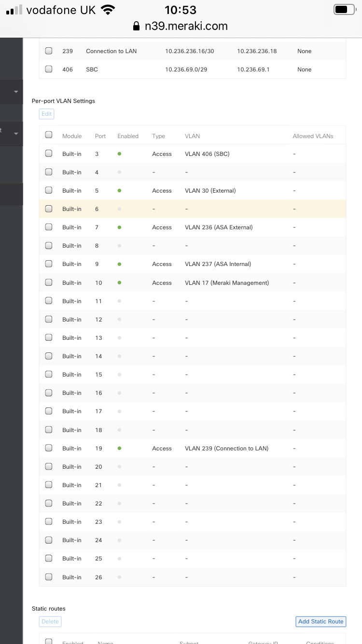Tap the gray disabled dot on port 8

[119, 245]
